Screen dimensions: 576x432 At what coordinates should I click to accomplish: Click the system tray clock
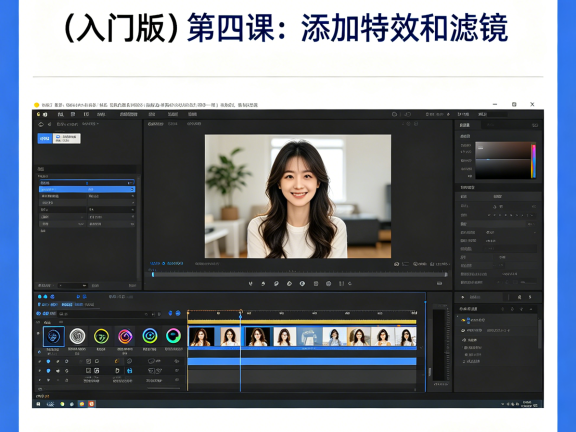click(x=527, y=404)
